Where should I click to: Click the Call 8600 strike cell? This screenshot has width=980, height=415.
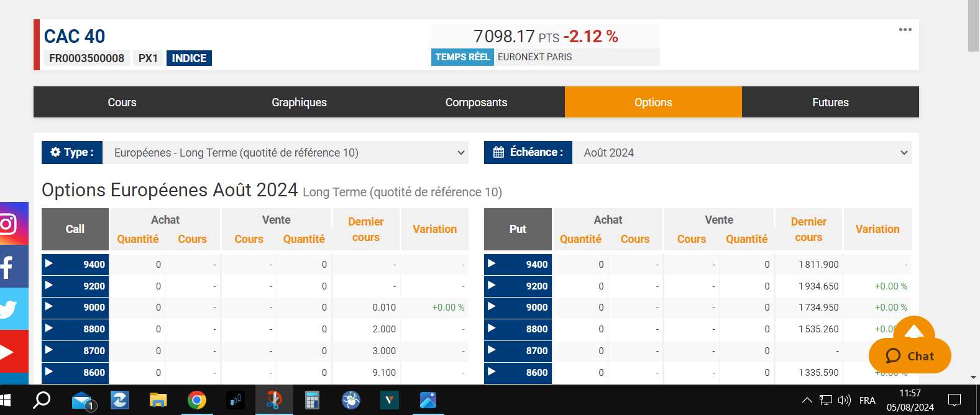coord(75,372)
